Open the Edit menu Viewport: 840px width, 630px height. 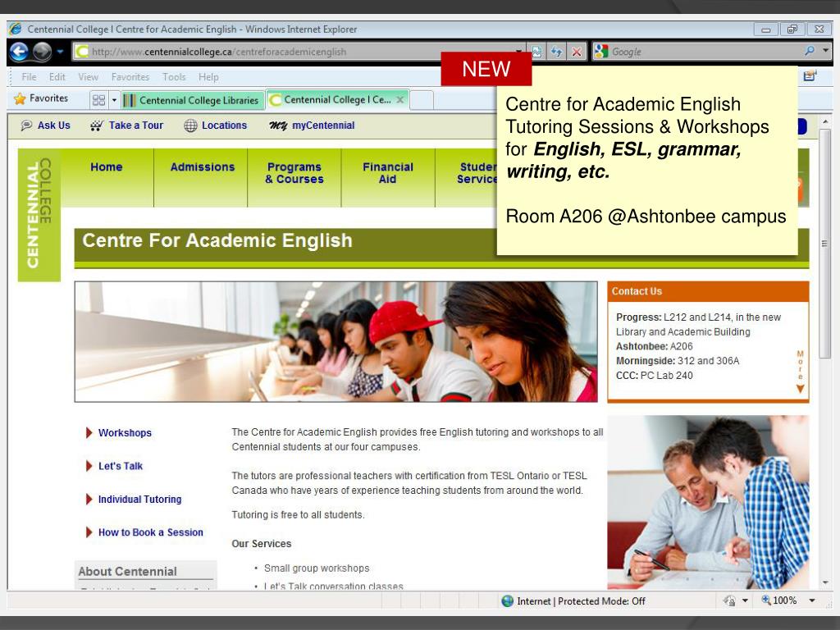coord(57,77)
